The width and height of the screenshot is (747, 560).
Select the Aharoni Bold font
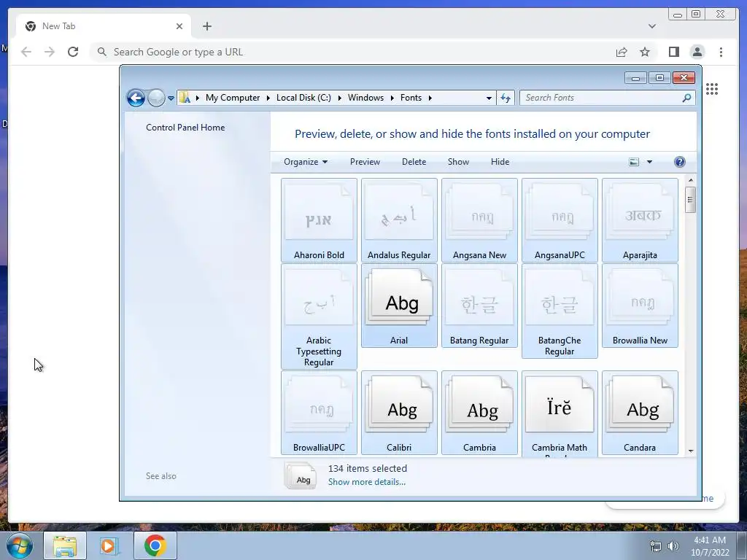[x=319, y=220]
